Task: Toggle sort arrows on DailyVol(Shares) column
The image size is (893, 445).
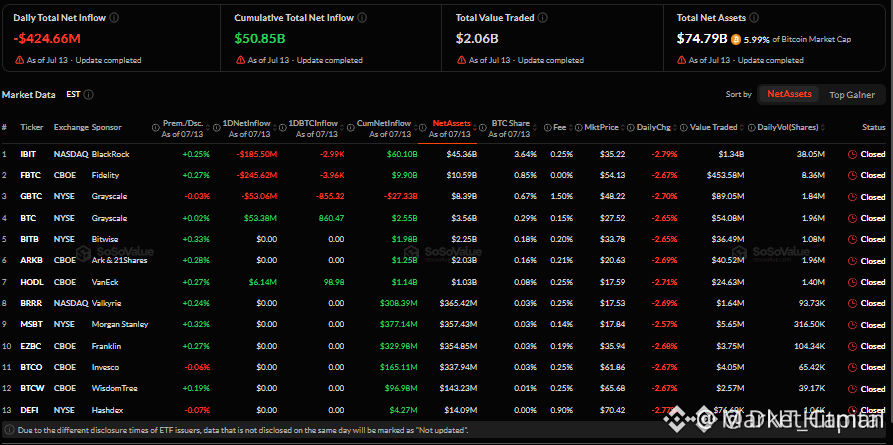Action: tap(823, 128)
